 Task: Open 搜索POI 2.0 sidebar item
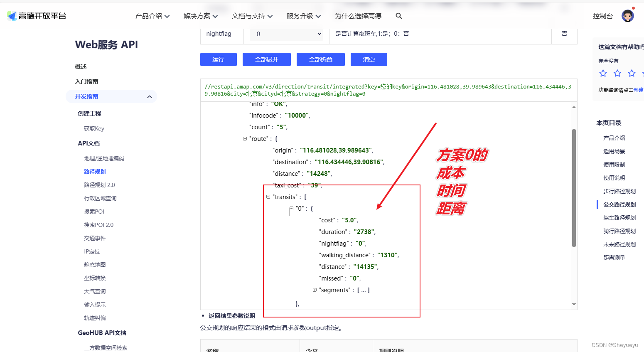click(x=98, y=225)
